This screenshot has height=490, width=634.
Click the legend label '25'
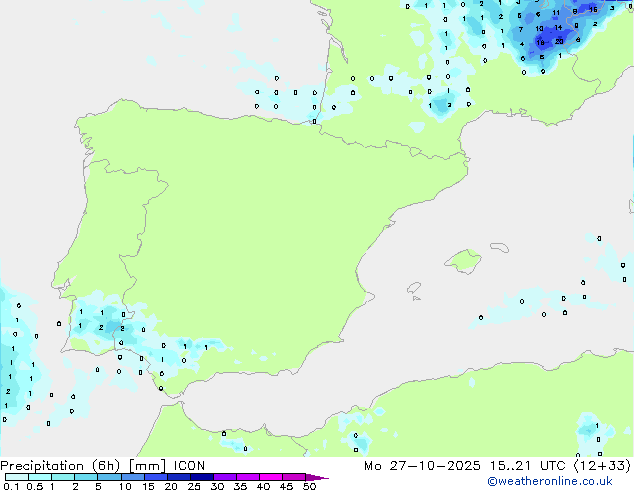(x=194, y=486)
